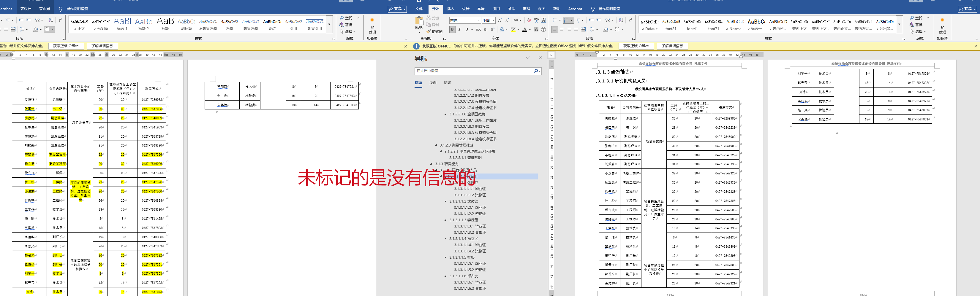Apply character border with the boxed A icon
Screen dimensions: 980x296
pos(544,20)
